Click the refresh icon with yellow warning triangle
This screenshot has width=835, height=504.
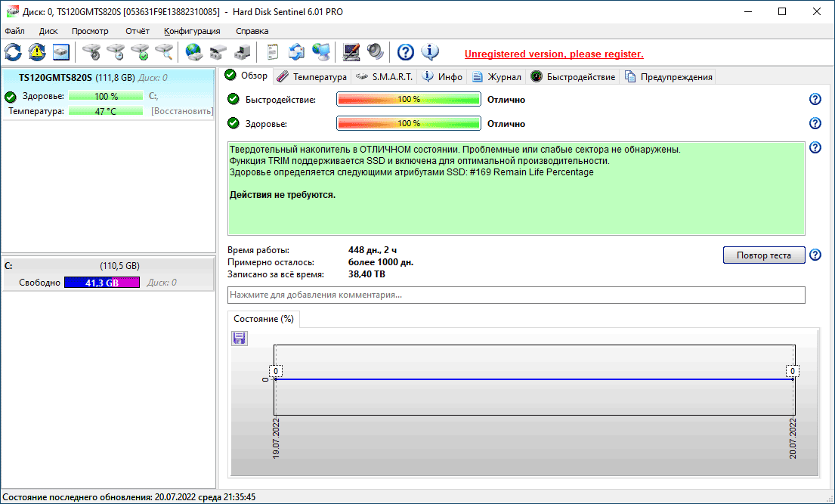coord(37,52)
